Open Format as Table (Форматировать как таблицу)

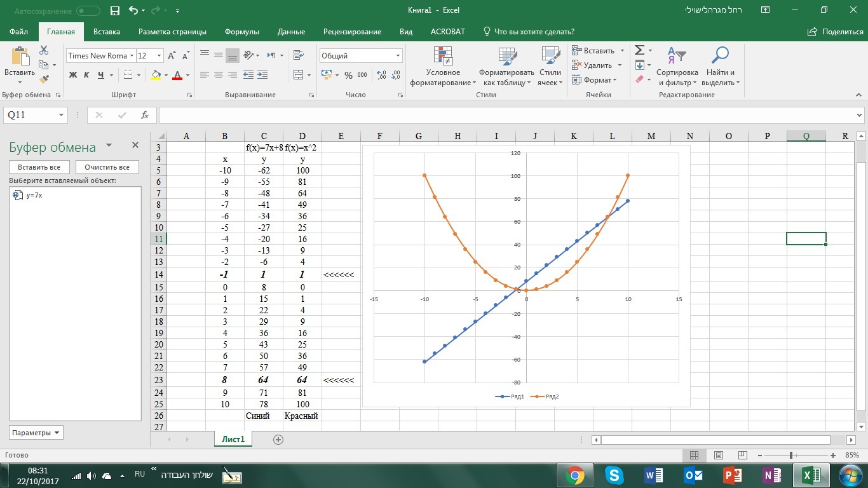click(507, 67)
